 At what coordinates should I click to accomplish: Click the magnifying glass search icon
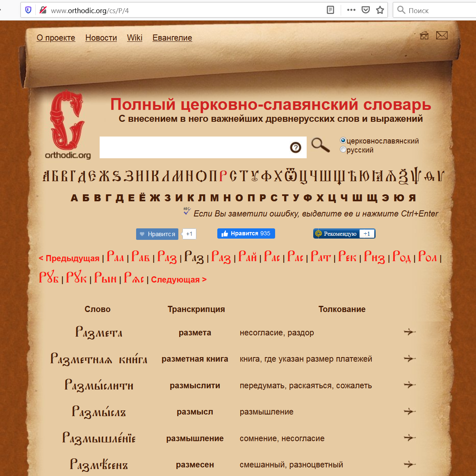tap(320, 145)
